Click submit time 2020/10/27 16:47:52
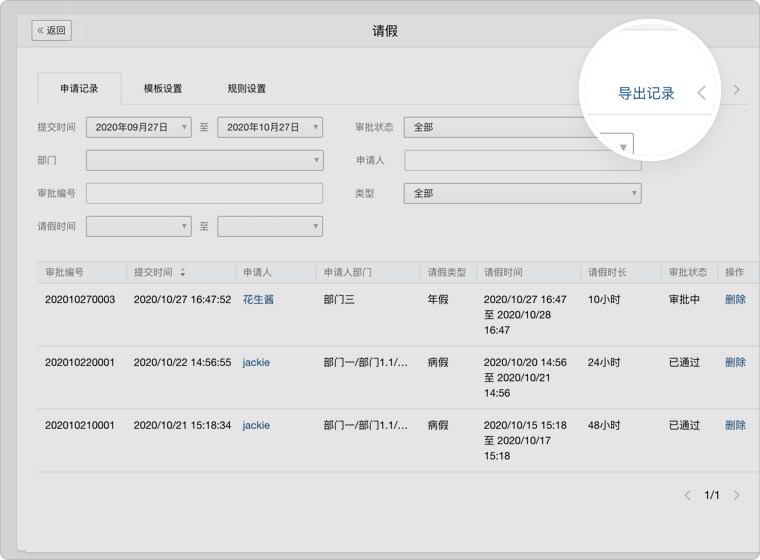This screenshot has width=760, height=560. 182,300
